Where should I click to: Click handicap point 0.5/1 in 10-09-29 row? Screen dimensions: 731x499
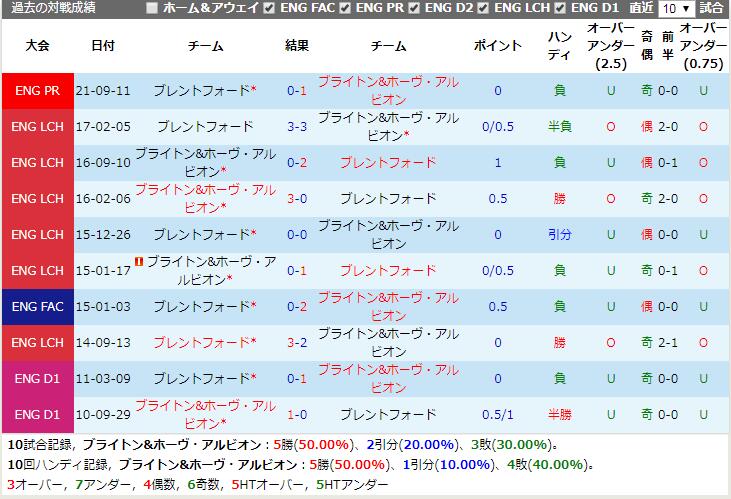(498, 415)
